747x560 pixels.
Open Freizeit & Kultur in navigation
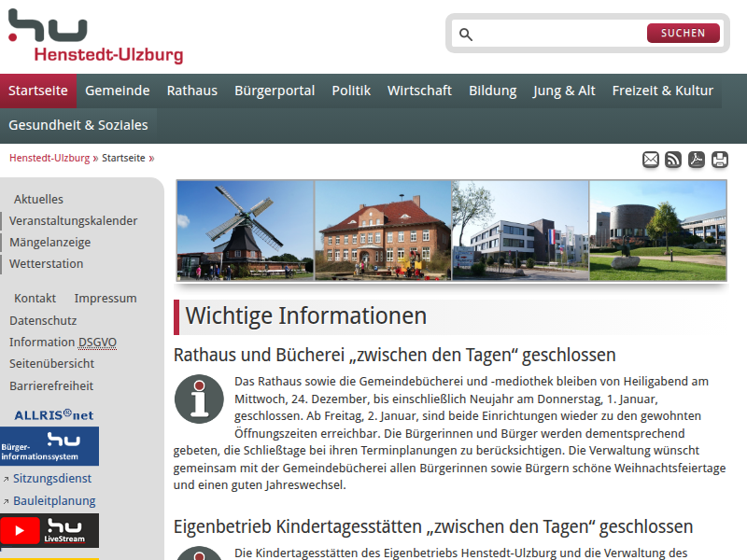(662, 91)
